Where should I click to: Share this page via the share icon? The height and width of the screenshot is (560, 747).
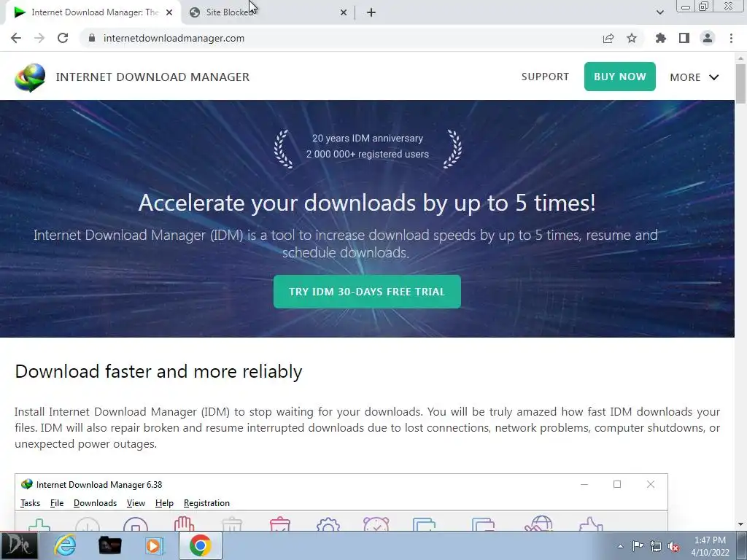608,38
